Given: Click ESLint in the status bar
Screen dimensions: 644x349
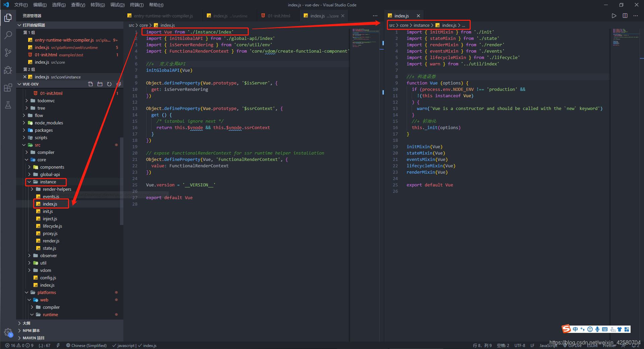Looking at the screenshot, I should (592, 346).
